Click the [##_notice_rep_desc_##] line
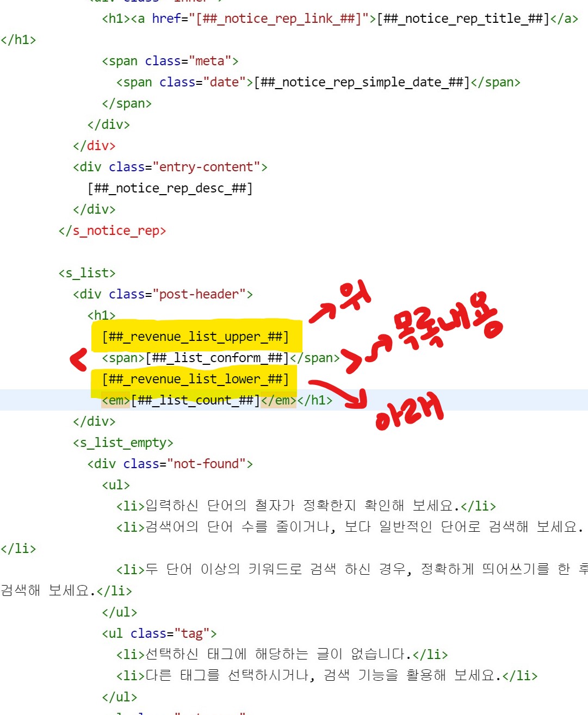Image resolution: width=588 pixels, height=715 pixels. (170, 188)
